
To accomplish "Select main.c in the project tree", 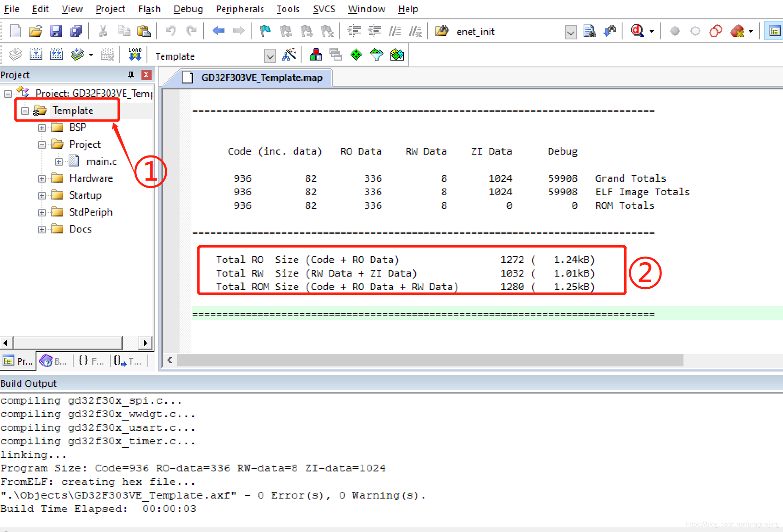I will (101, 161).
